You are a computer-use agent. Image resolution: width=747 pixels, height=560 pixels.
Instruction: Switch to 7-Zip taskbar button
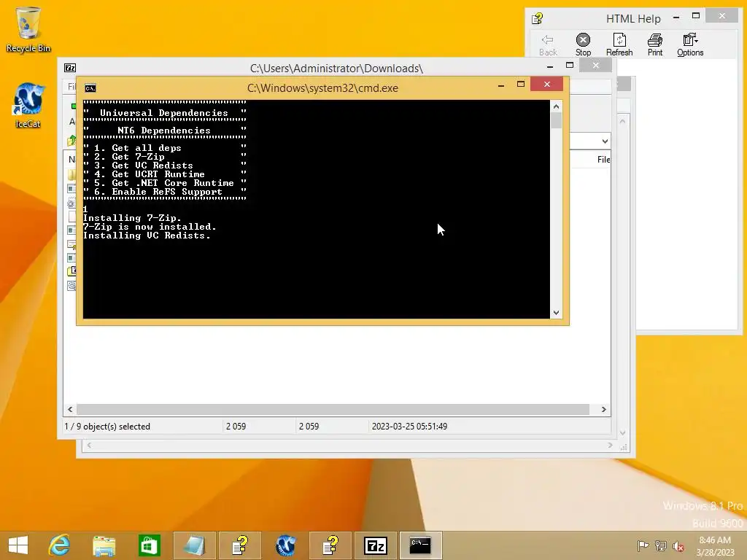point(376,545)
